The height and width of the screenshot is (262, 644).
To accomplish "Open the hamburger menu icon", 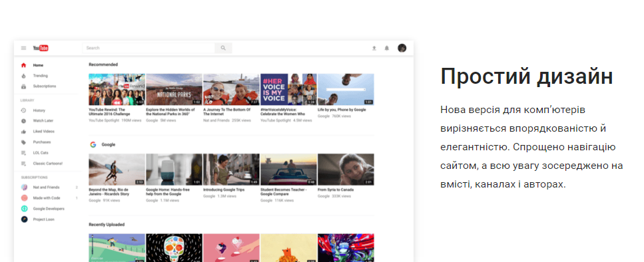I will pyautogui.click(x=23, y=48).
